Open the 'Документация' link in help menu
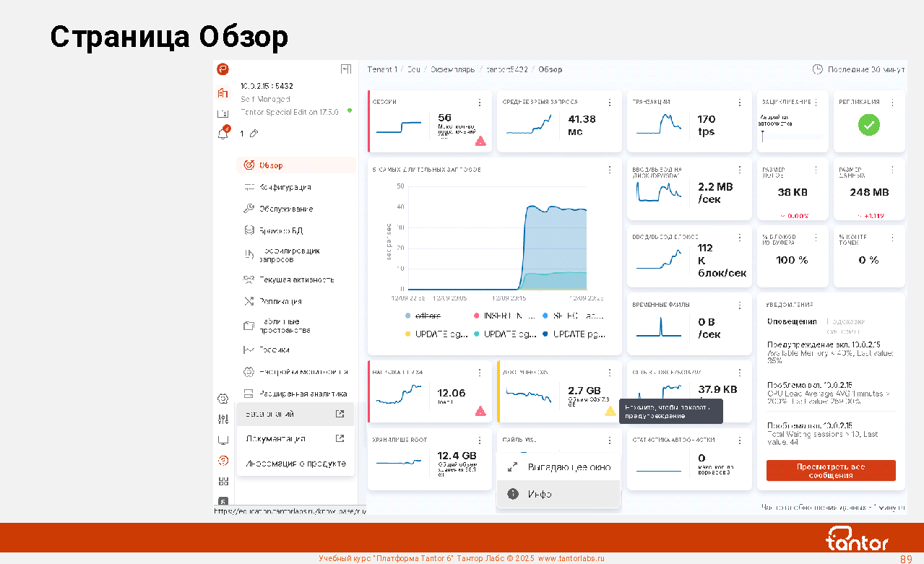 (276, 438)
